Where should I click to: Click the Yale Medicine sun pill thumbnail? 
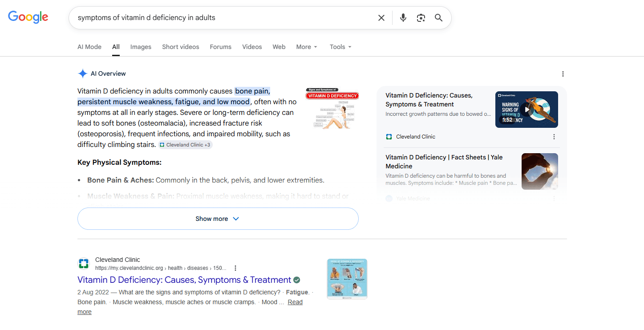point(540,171)
